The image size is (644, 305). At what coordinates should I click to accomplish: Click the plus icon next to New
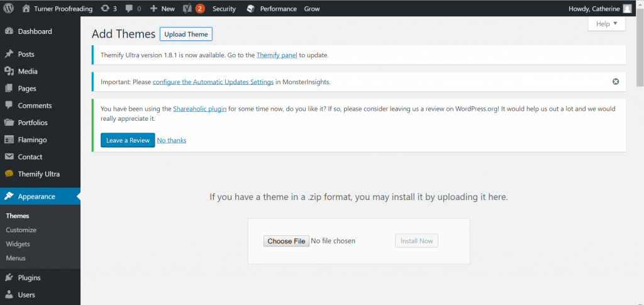point(153,8)
